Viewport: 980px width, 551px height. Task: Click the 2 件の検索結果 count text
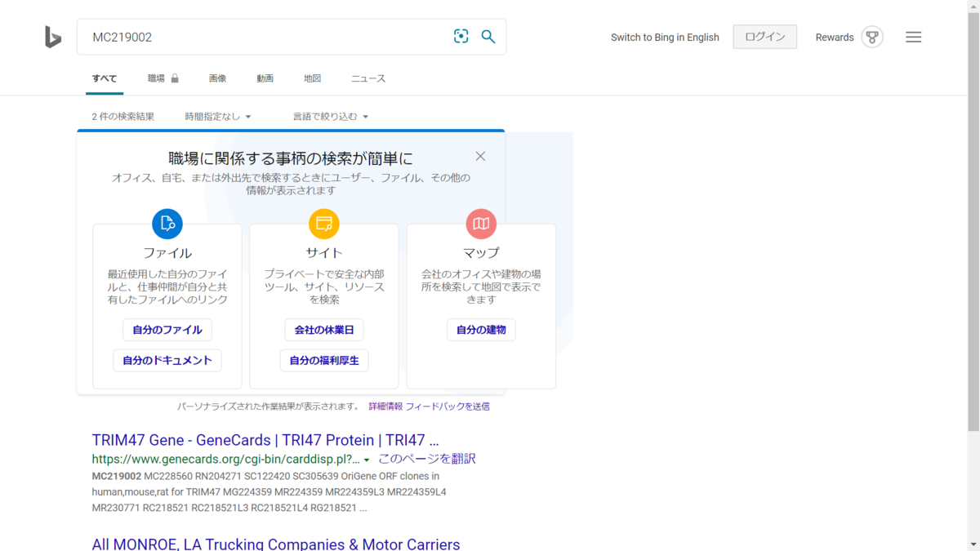tap(123, 117)
